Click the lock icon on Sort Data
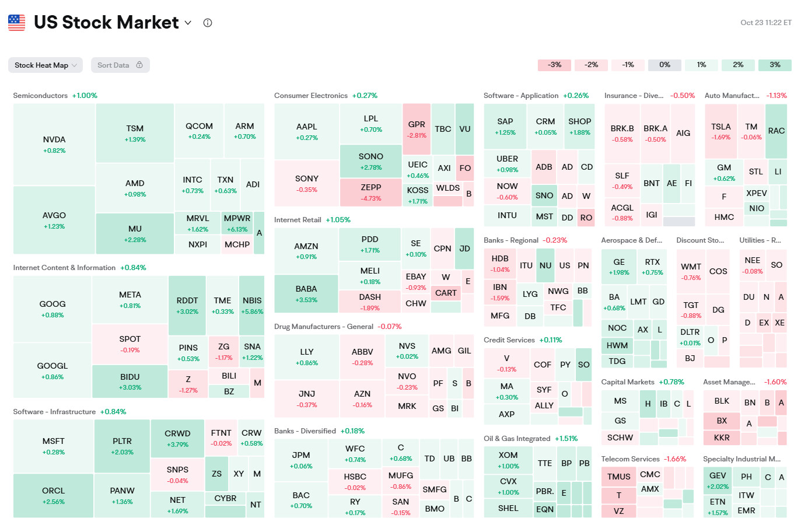The height and width of the screenshot is (532, 794). pos(139,65)
